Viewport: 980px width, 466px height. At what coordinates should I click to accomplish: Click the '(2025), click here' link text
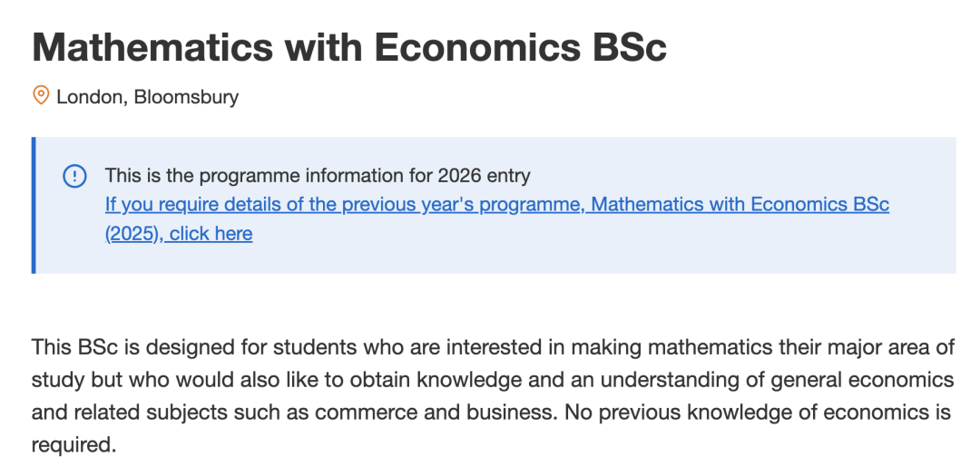pos(179,234)
